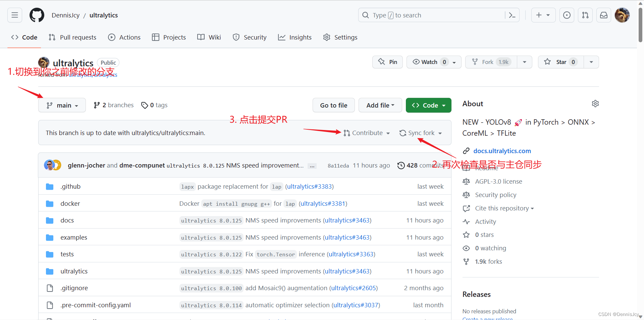Screen dimensions: 644x320
Task: Open the 8a11eda commit hash link
Action: click(x=338, y=166)
